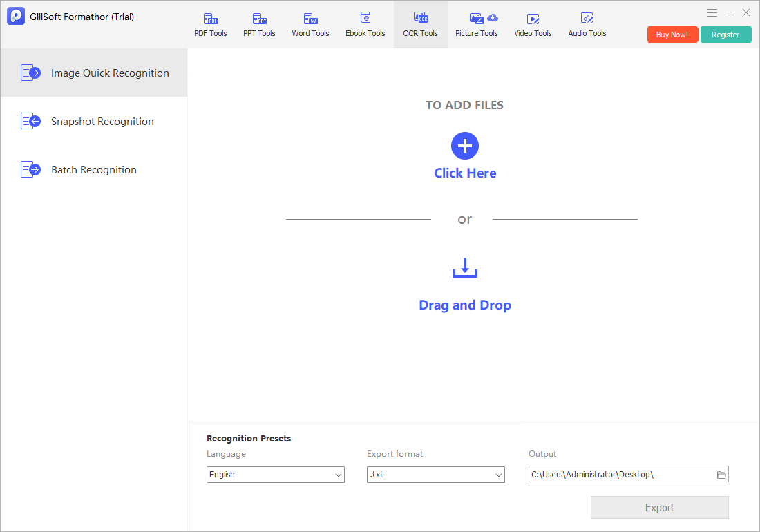Click the blue plus add-files icon

tap(465, 146)
